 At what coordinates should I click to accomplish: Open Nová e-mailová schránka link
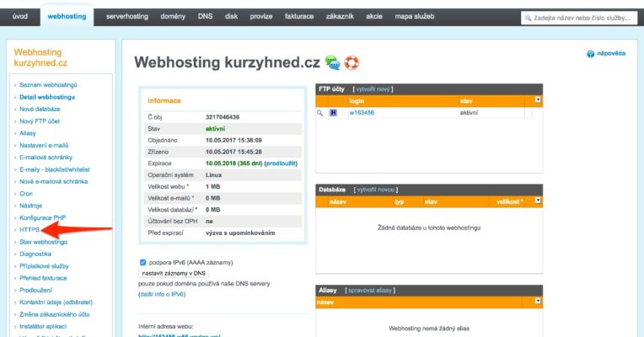click(x=53, y=181)
